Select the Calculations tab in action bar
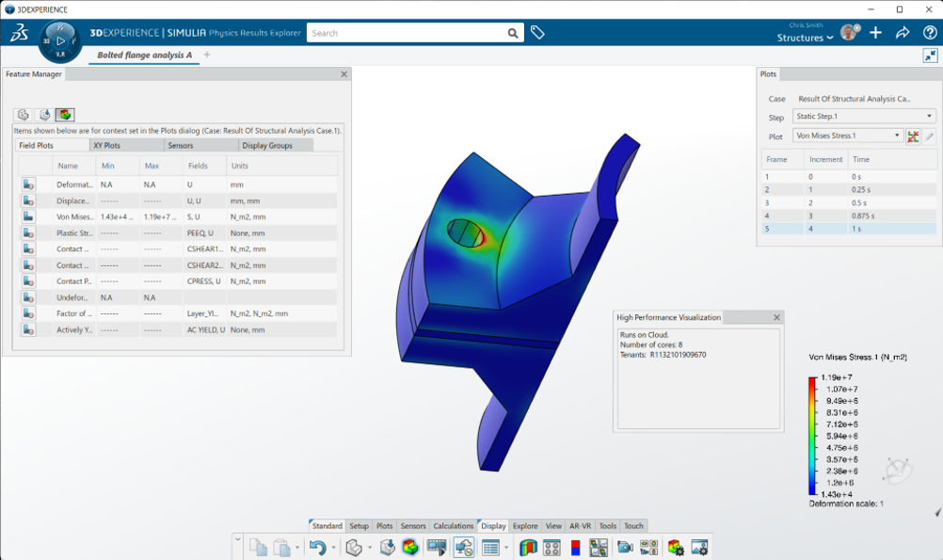Screen dimensions: 943x560 (454, 526)
